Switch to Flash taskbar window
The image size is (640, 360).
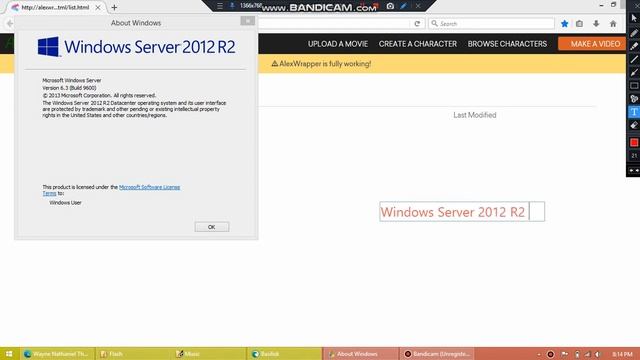pos(133,354)
